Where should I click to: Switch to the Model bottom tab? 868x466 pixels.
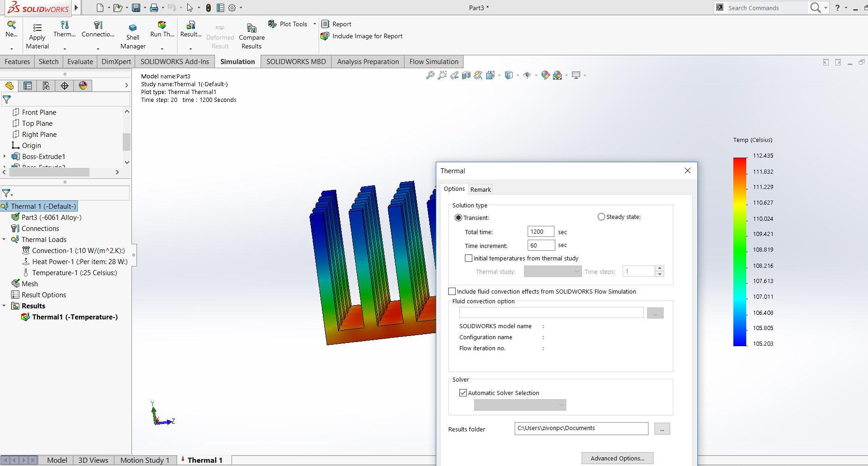(57, 460)
